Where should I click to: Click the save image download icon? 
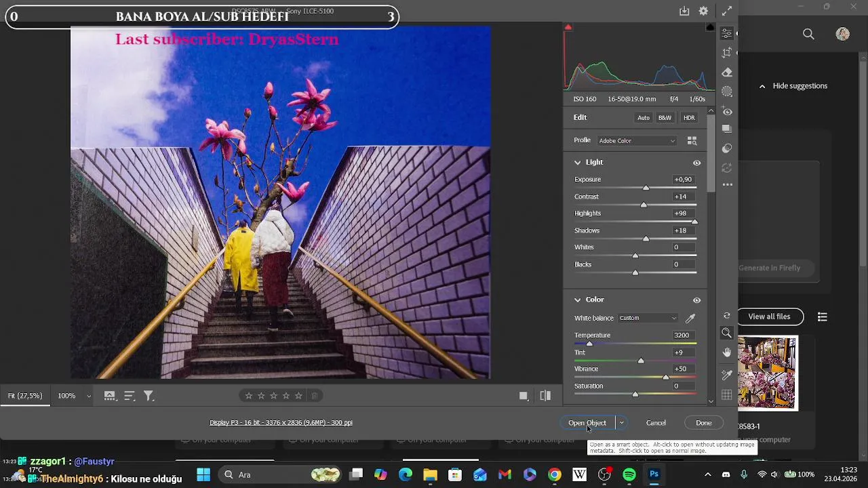pyautogui.click(x=684, y=11)
